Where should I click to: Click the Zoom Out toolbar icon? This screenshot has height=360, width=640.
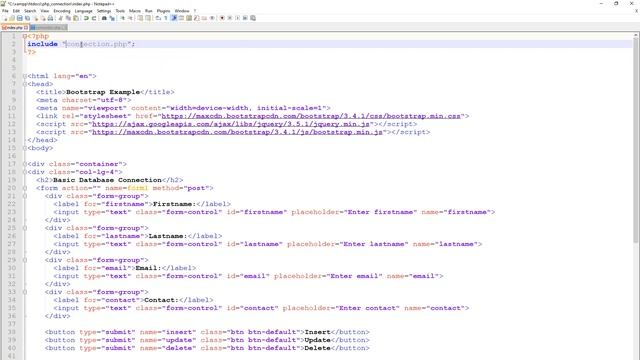coord(131,18)
